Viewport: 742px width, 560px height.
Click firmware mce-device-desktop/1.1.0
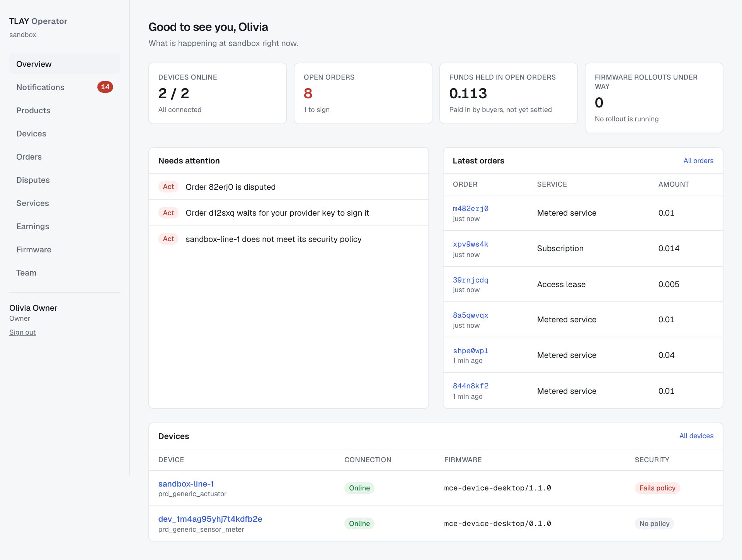click(x=497, y=488)
